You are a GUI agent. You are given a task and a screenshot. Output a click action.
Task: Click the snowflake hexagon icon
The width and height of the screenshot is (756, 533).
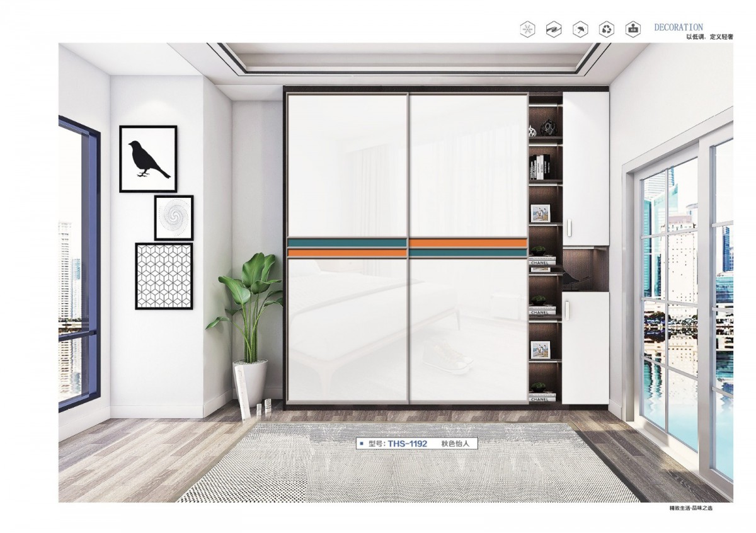point(526,29)
